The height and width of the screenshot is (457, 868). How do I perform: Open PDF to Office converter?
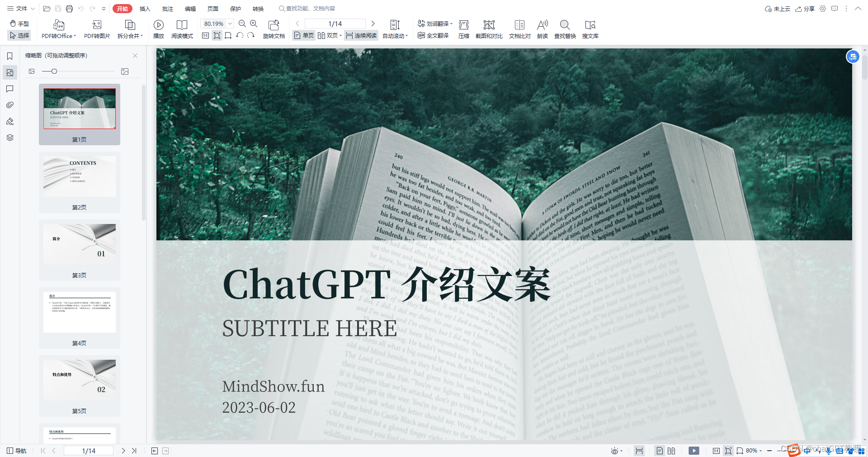click(59, 29)
